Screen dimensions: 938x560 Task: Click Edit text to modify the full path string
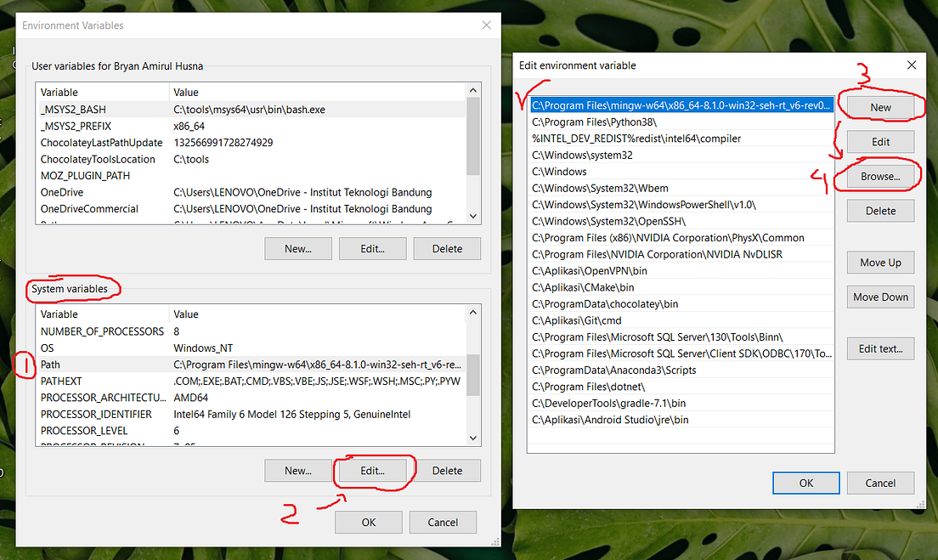(880, 348)
